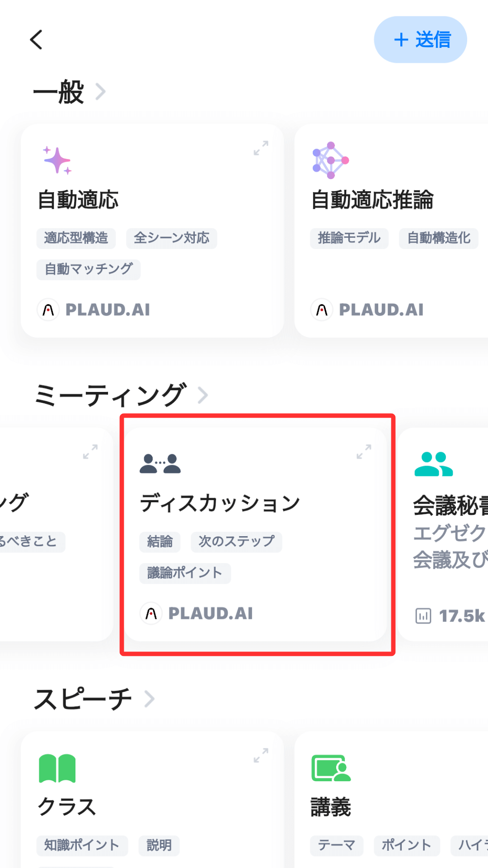Select the ディスカッション template title
Screen dimensions: 488x868
(x=220, y=503)
